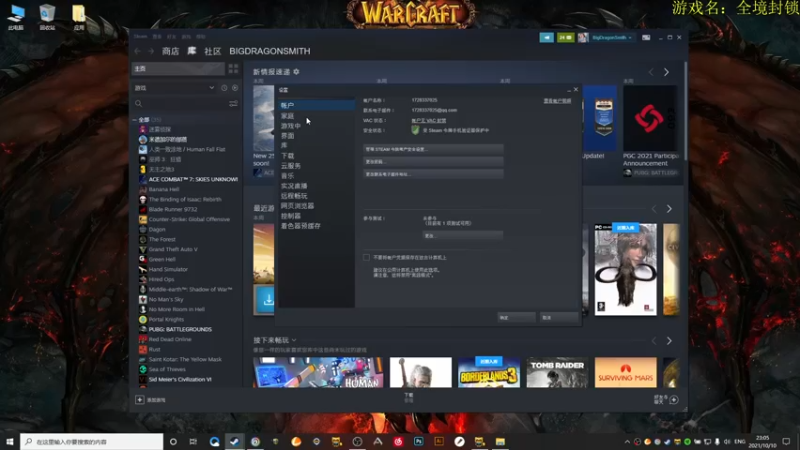Open the view account details link
800x450 pixels.
click(x=557, y=101)
